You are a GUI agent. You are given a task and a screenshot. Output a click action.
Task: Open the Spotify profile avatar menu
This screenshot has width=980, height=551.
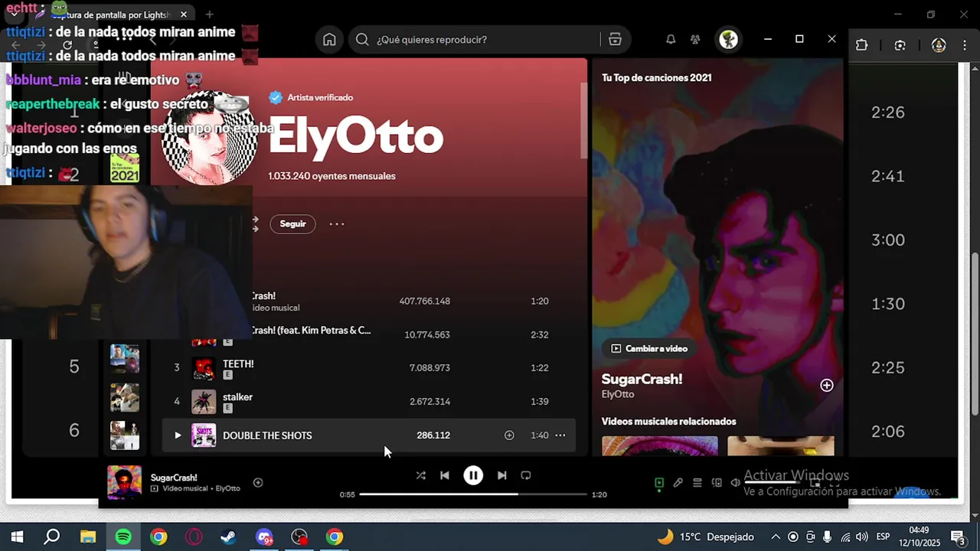point(728,40)
